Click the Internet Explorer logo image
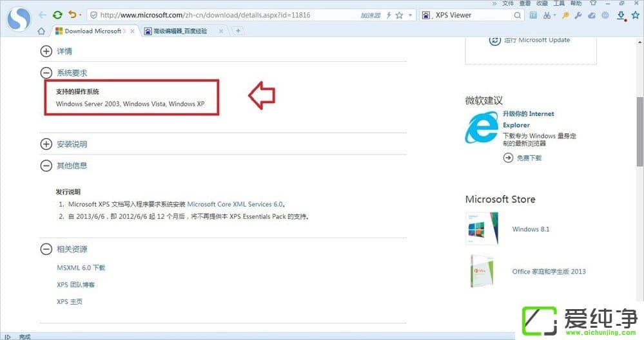Screen dimensions: 644x340 [x=482, y=128]
